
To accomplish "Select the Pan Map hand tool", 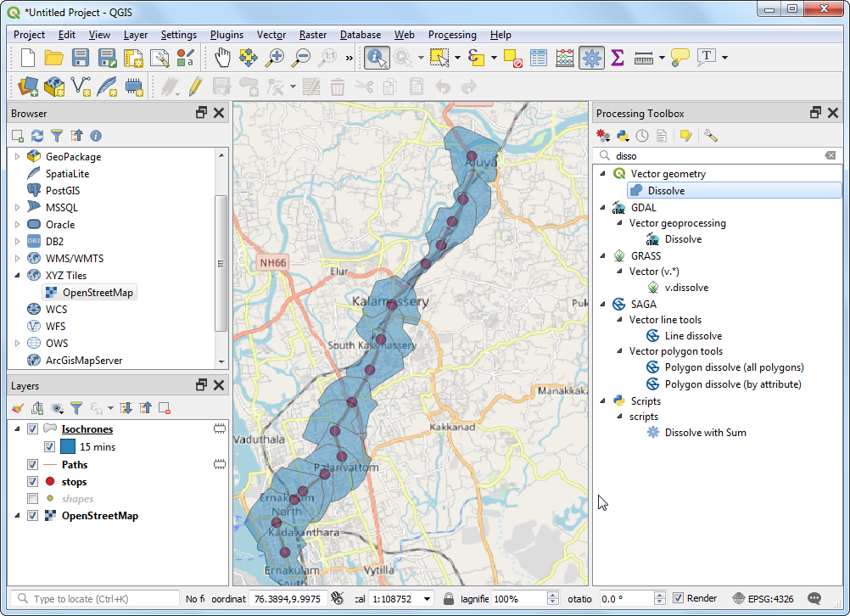I will click(222, 58).
